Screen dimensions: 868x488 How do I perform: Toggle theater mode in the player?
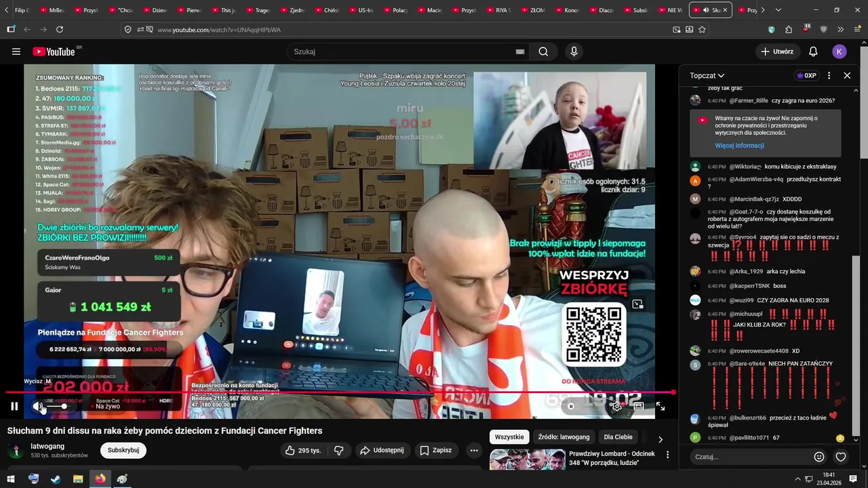coord(638,406)
